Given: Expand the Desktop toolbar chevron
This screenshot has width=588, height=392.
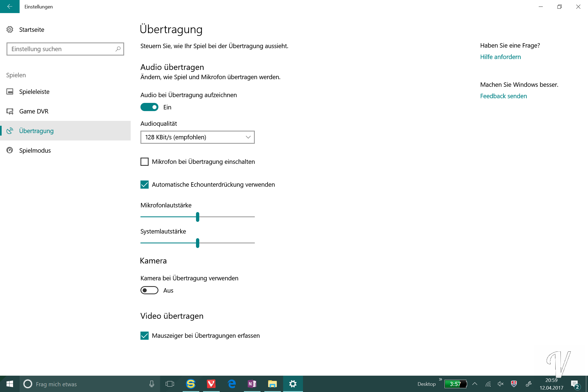Looking at the screenshot, I should tap(440, 379).
